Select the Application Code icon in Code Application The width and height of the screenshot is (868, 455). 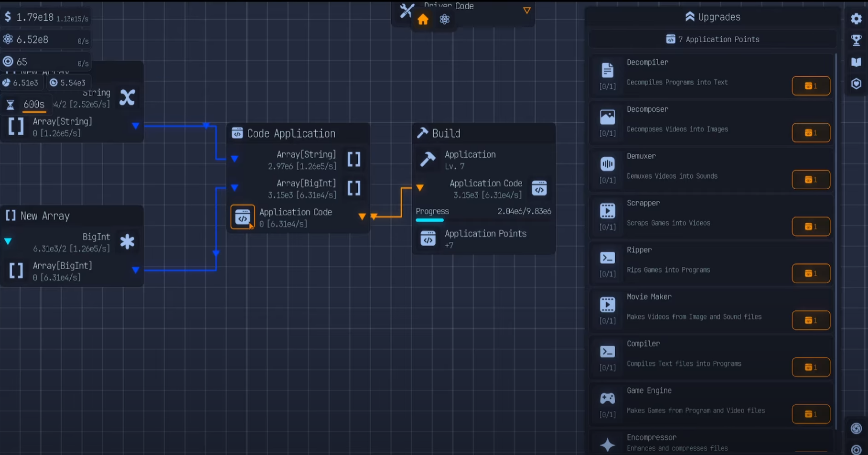coord(243,217)
